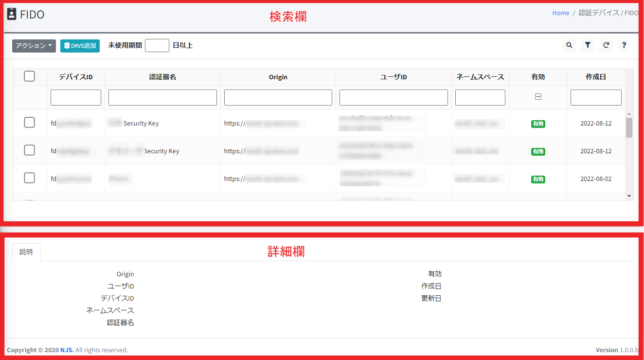Sort by 有効 column header
Image resolution: width=644 pixels, height=360 pixels.
click(x=538, y=77)
